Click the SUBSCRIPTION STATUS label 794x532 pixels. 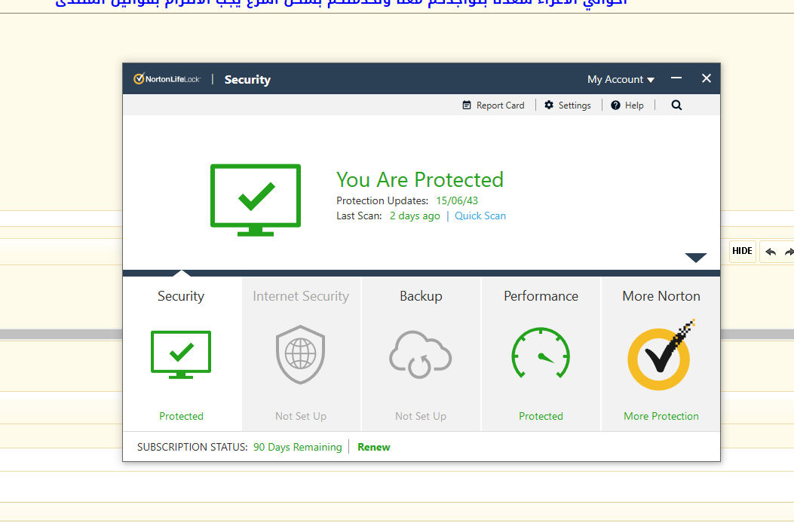click(x=192, y=447)
